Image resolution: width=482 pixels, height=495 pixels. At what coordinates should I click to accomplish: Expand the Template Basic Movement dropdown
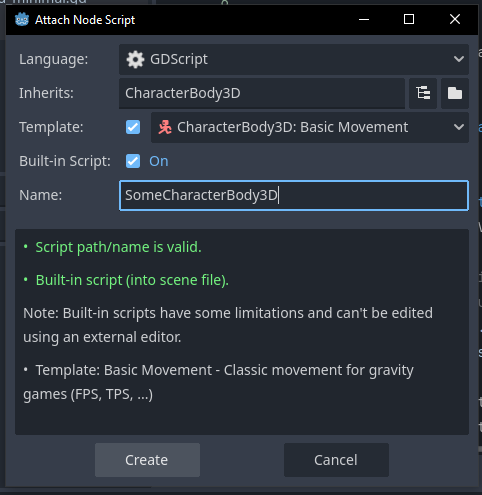310,127
